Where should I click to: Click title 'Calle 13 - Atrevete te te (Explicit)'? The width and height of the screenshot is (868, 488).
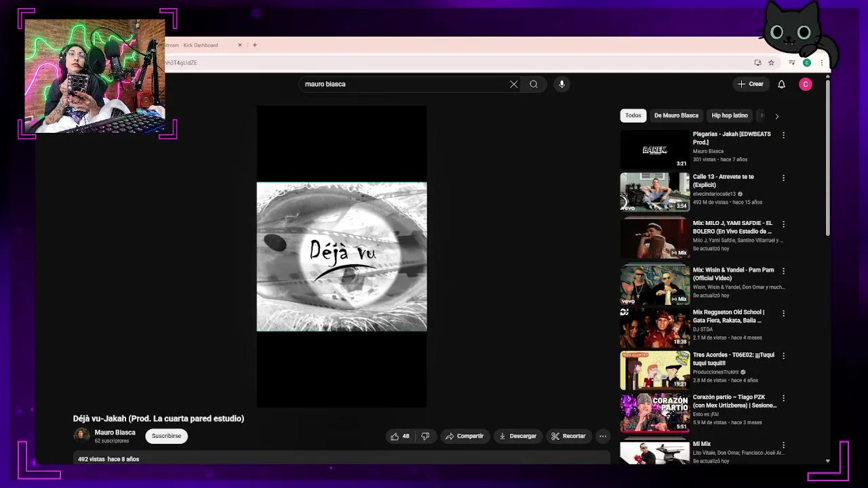[x=724, y=181]
